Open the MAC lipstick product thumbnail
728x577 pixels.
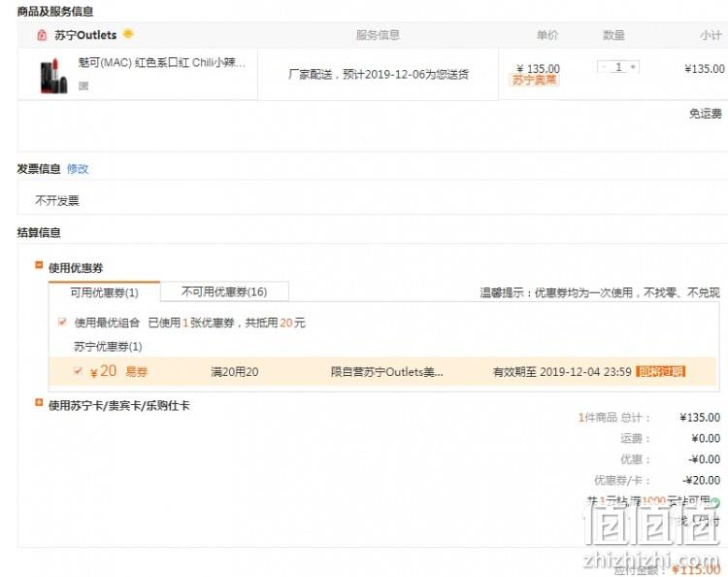pos(53,76)
